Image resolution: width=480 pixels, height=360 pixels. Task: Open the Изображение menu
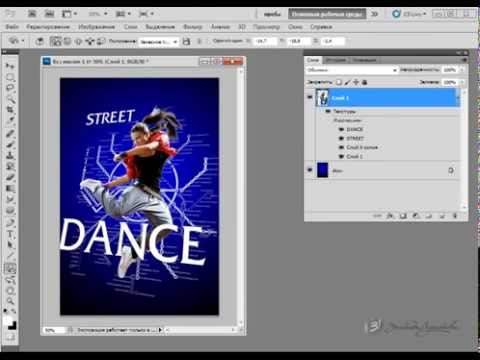(x=97, y=27)
